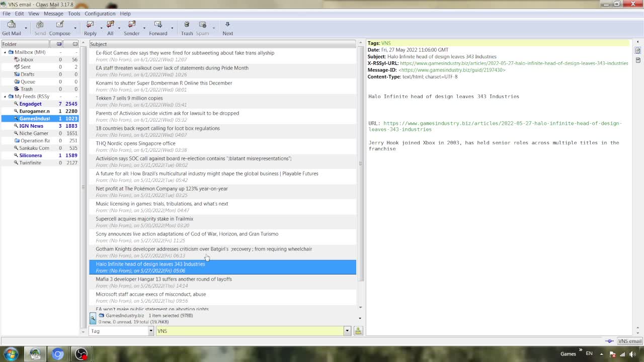The image size is (644, 362).
Task: Open dropdown arrow next to Sender
Action: pyautogui.click(x=144, y=28)
